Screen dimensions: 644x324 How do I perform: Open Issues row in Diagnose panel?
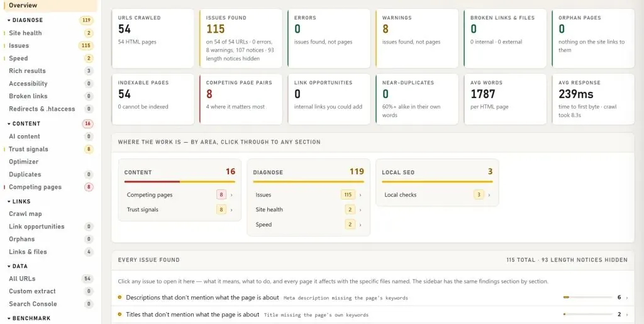point(308,194)
